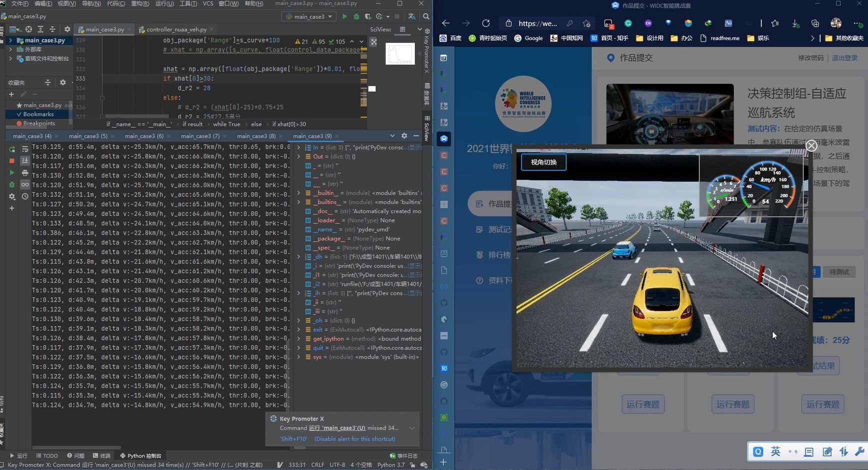
Task: Click the 视角切换 button in the simulation
Action: click(543, 162)
